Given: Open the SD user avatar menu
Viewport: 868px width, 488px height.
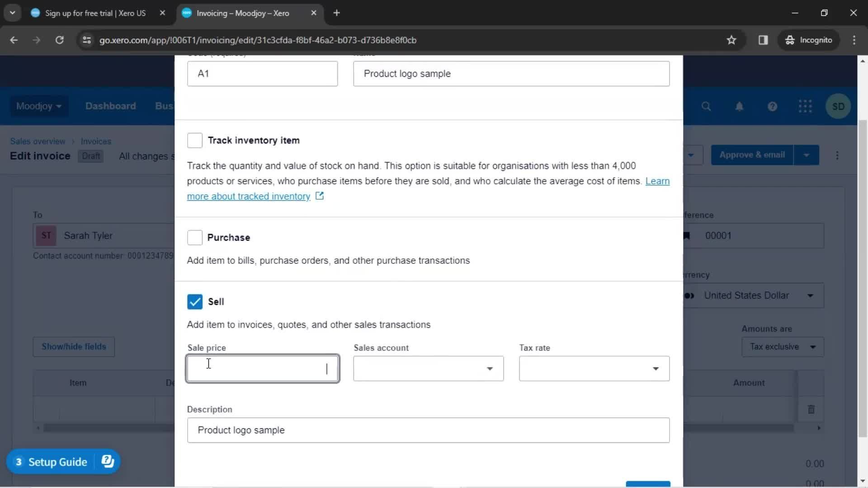Looking at the screenshot, I should [838, 106].
